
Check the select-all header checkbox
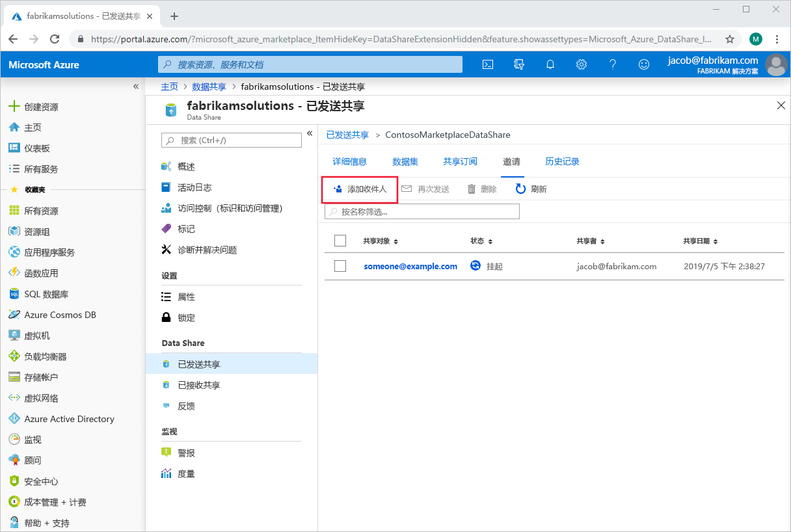pos(340,240)
